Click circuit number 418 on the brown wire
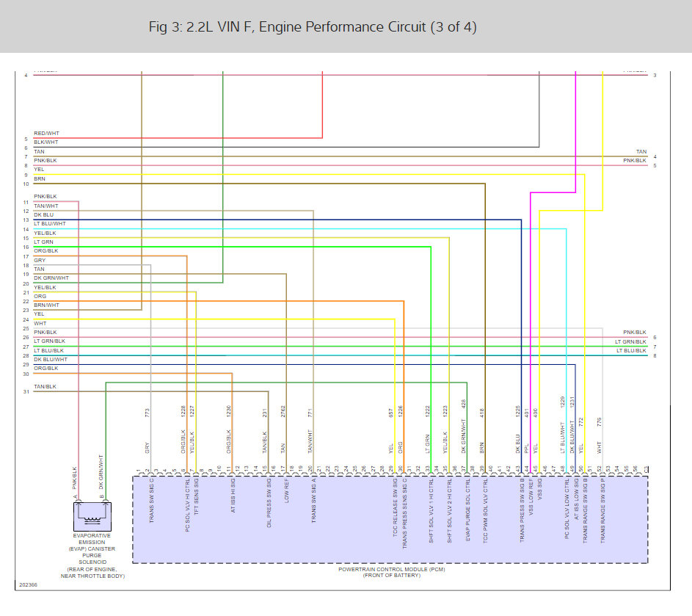Screen dimensions: 692x616 (482, 413)
